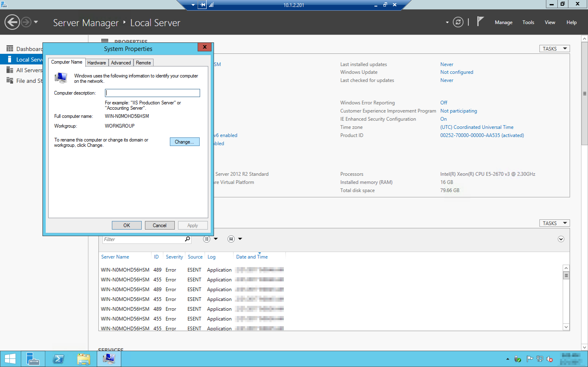
Task: Click the search magnifier in Filter box
Action: coord(187,239)
